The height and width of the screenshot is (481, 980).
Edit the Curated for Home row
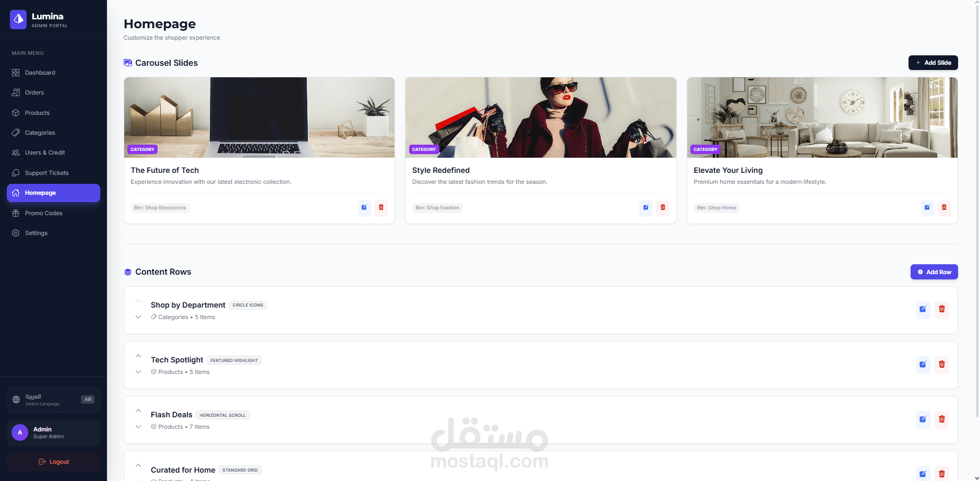click(923, 474)
